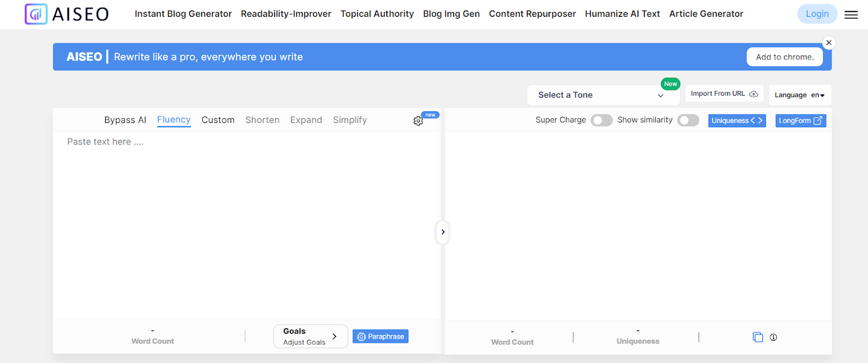Click the right output text area

tap(638, 225)
